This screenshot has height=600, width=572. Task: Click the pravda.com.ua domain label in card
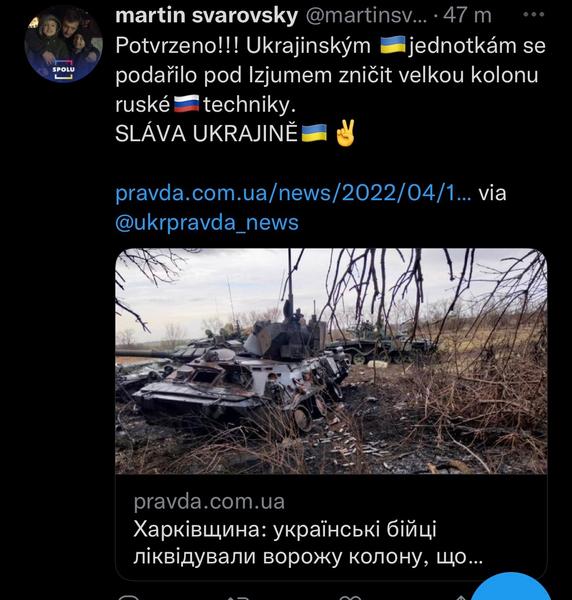point(209,502)
